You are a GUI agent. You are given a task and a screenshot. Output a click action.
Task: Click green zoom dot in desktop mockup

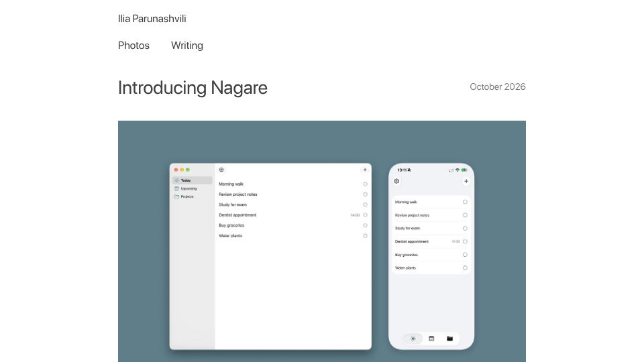pos(188,170)
